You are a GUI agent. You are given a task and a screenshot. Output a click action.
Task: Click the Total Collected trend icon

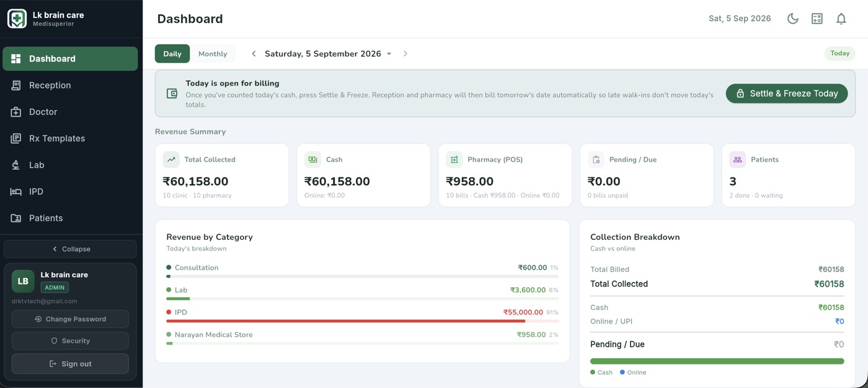tap(171, 159)
